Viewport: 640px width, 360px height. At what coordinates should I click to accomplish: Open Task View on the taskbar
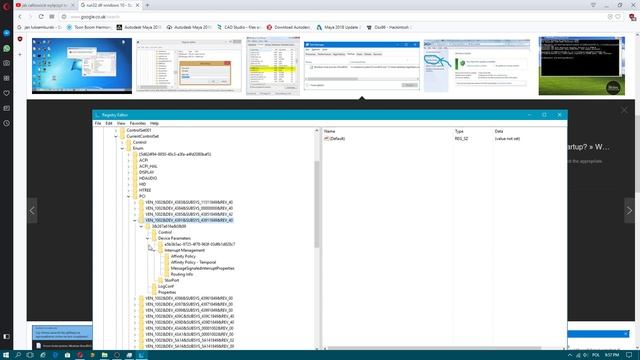[x=30, y=355]
